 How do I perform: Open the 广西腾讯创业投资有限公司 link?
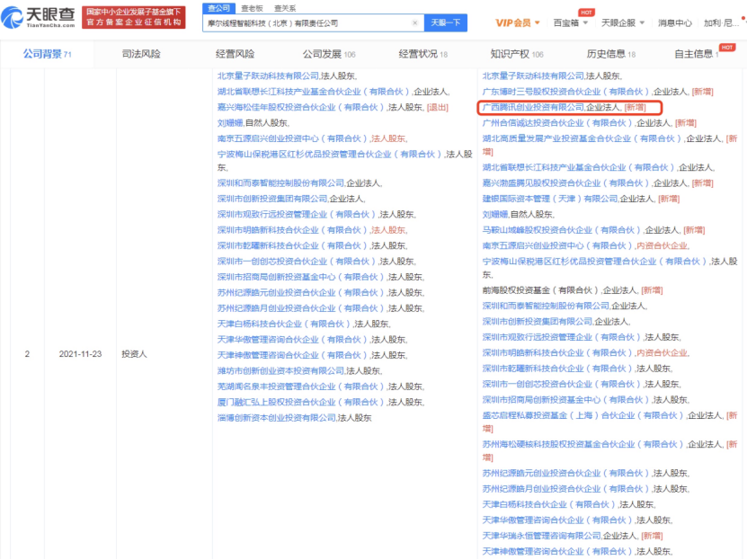[x=532, y=107]
